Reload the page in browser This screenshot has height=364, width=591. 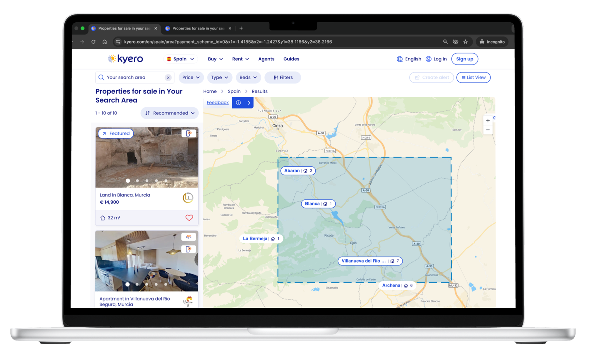[93, 42]
